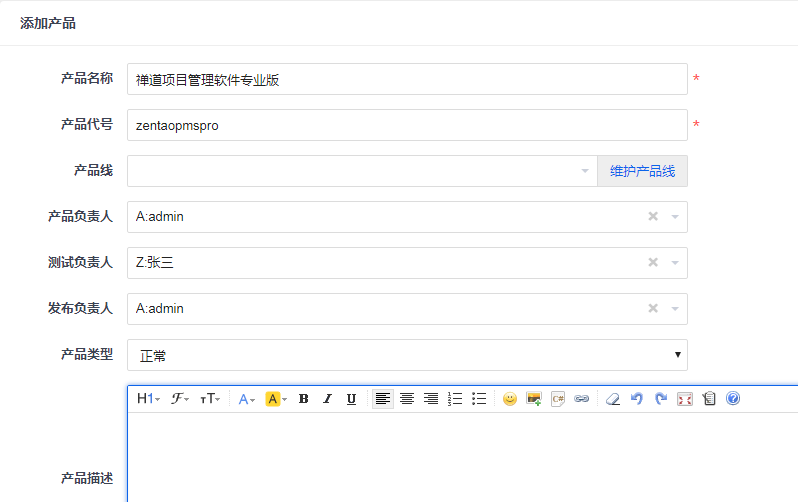This screenshot has width=798, height=502.
Task: Toggle underline formatting in the editor
Action: (x=351, y=399)
